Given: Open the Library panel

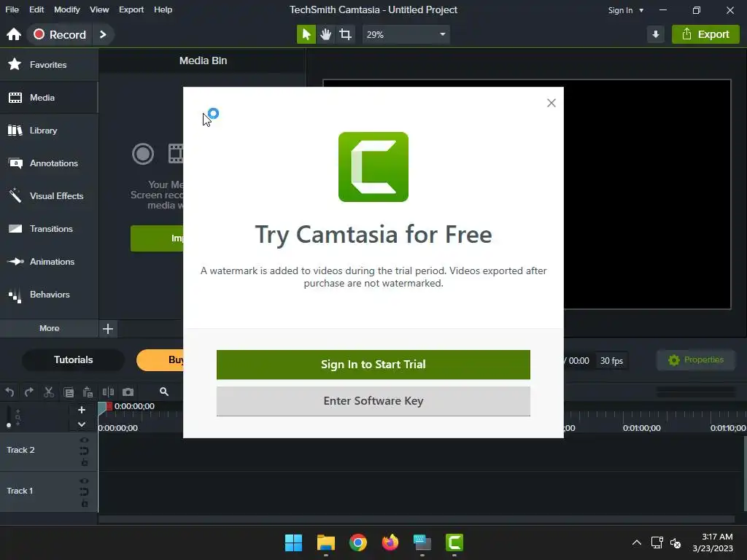Looking at the screenshot, I should (49, 130).
